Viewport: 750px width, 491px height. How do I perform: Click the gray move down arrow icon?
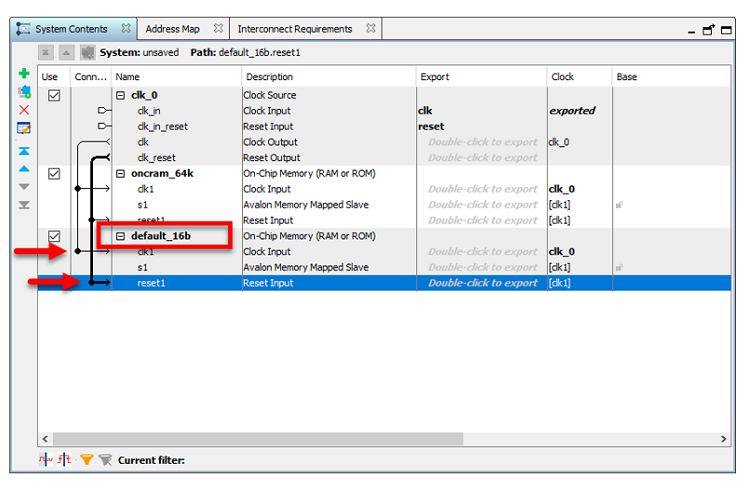point(24,187)
